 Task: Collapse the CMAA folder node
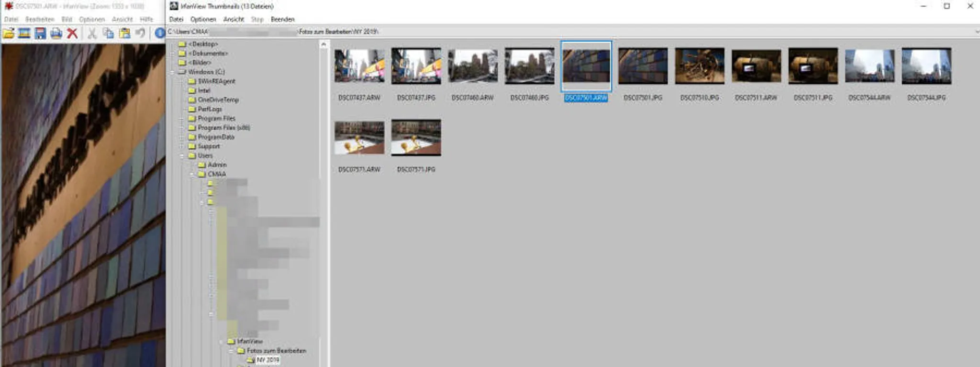[192, 174]
